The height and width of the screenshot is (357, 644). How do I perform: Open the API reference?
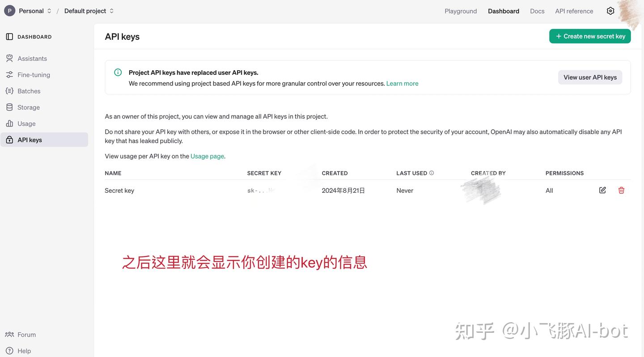(574, 10)
